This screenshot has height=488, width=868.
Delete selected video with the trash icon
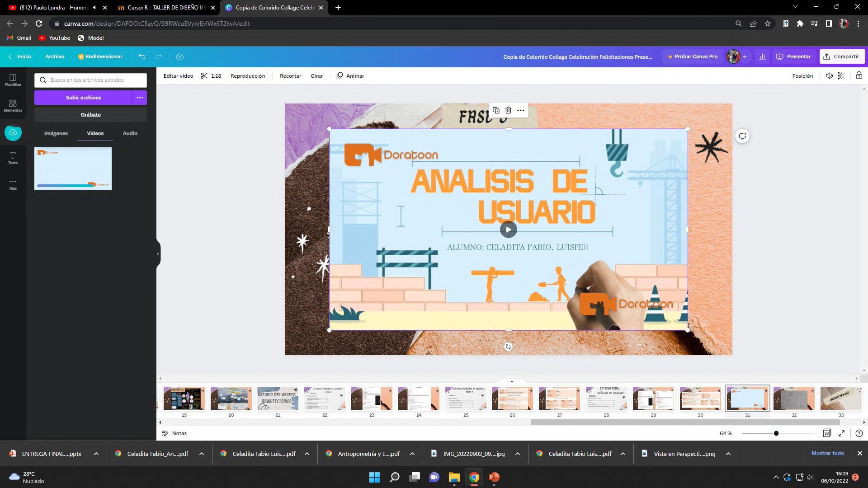coord(508,110)
